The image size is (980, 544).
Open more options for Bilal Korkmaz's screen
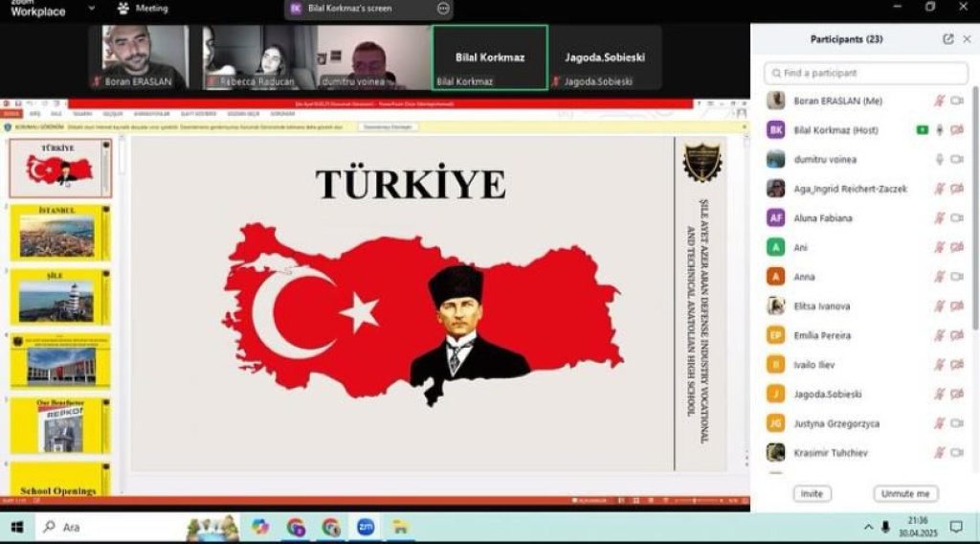pos(442,8)
